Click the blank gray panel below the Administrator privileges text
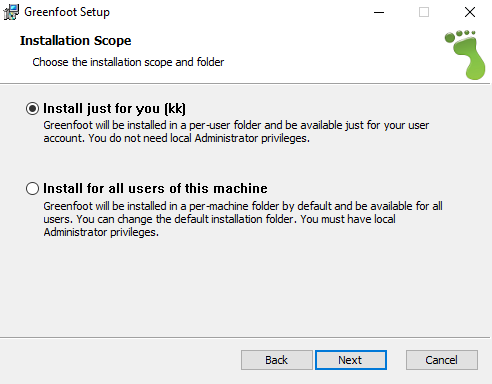 coord(246,287)
